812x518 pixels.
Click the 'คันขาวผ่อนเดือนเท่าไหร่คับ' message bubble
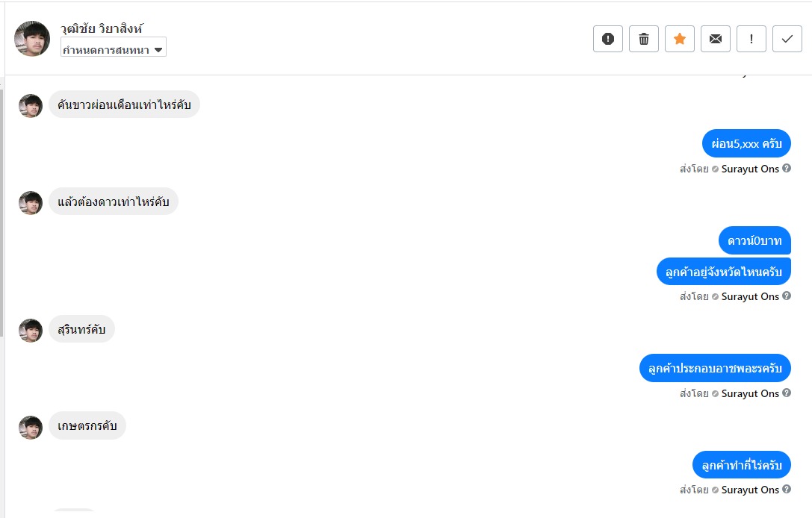124,105
